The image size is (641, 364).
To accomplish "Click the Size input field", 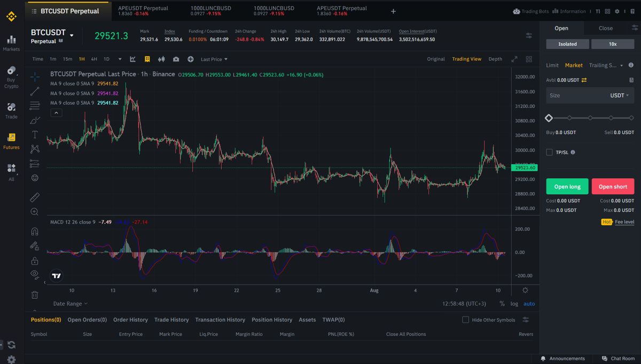I will (590, 96).
